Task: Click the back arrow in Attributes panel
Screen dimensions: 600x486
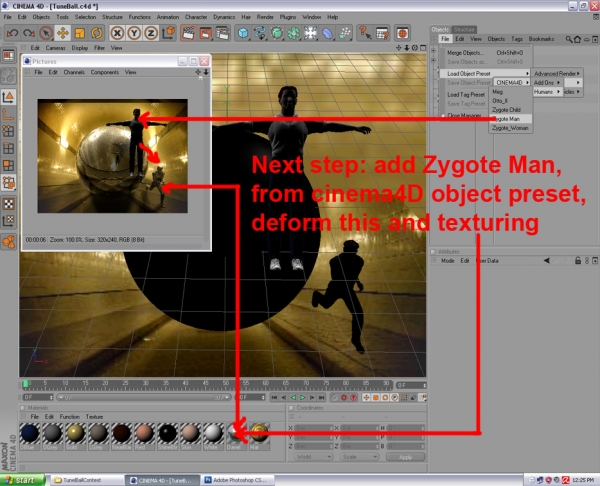Action: [x=546, y=261]
